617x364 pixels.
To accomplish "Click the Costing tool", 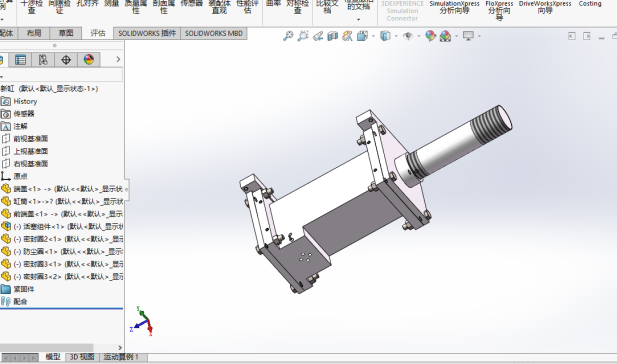I will pyautogui.click(x=590, y=4).
